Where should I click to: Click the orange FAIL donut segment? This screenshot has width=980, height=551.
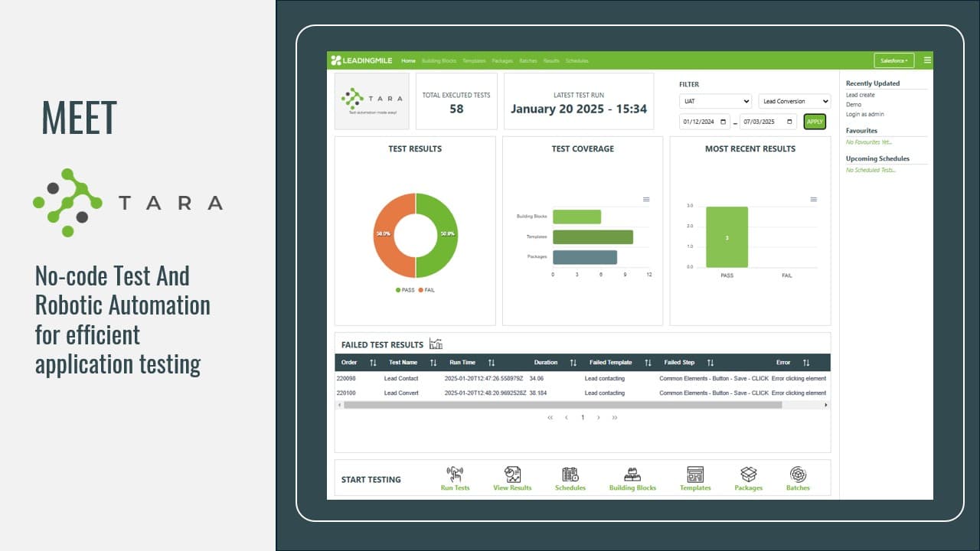[383, 235]
